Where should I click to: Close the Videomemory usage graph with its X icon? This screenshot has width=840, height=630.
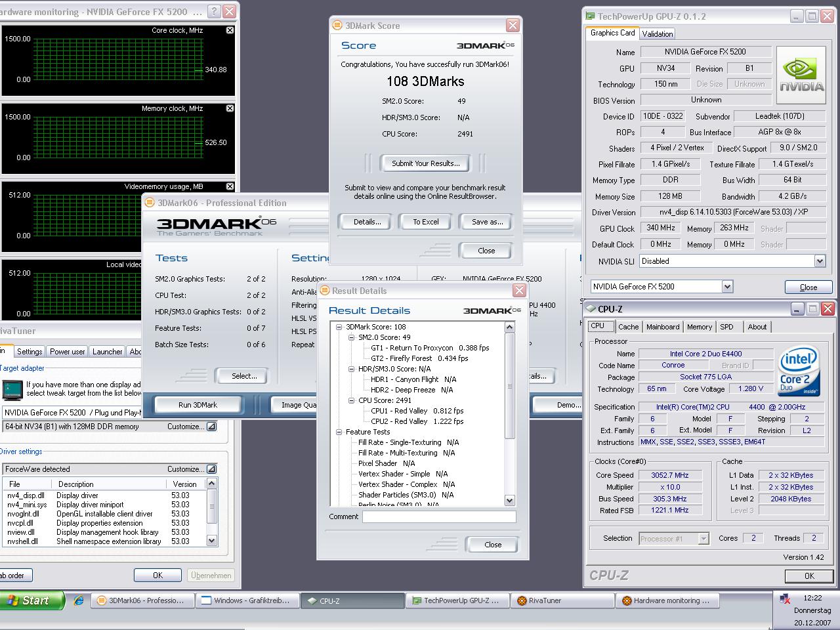click(230, 186)
